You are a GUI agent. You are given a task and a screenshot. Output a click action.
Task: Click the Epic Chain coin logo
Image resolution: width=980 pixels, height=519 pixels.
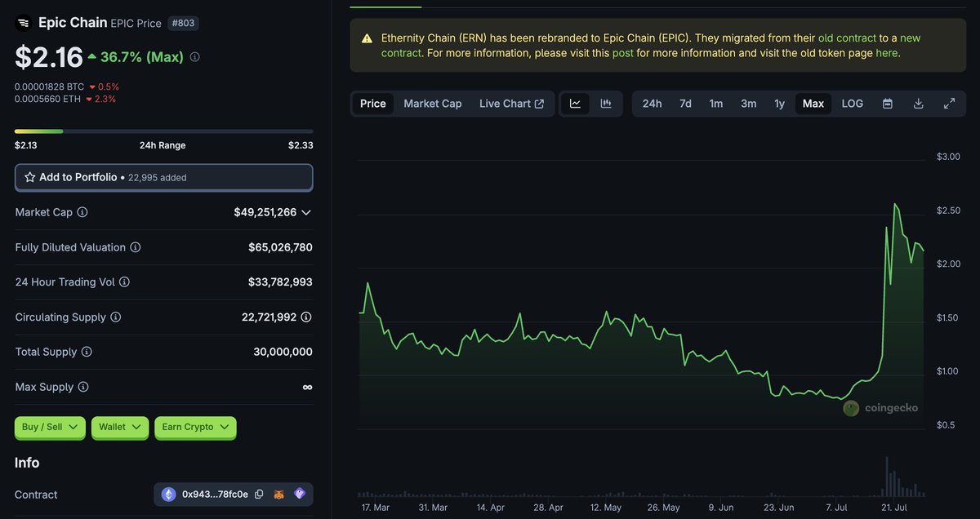(x=23, y=23)
